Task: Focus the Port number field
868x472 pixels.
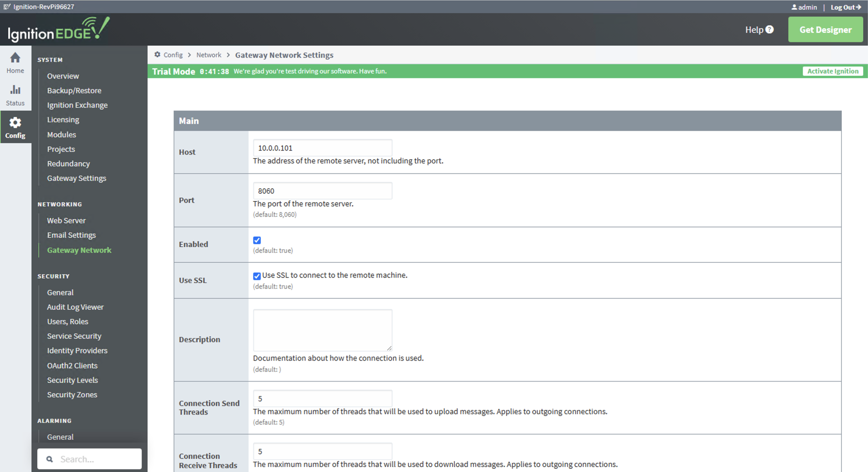Action: 322,191
